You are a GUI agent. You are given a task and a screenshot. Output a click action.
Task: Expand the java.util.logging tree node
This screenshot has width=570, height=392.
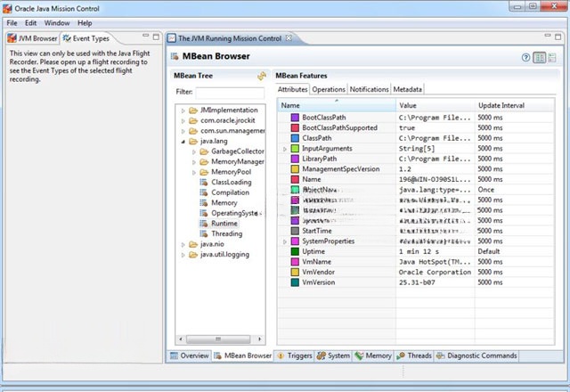click(x=183, y=255)
